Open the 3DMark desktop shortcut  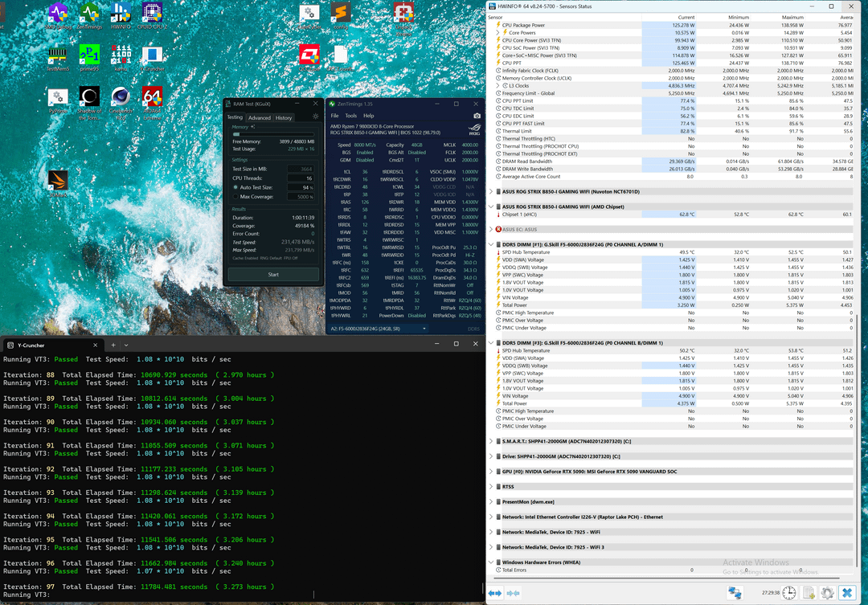click(x=58, y=184)
